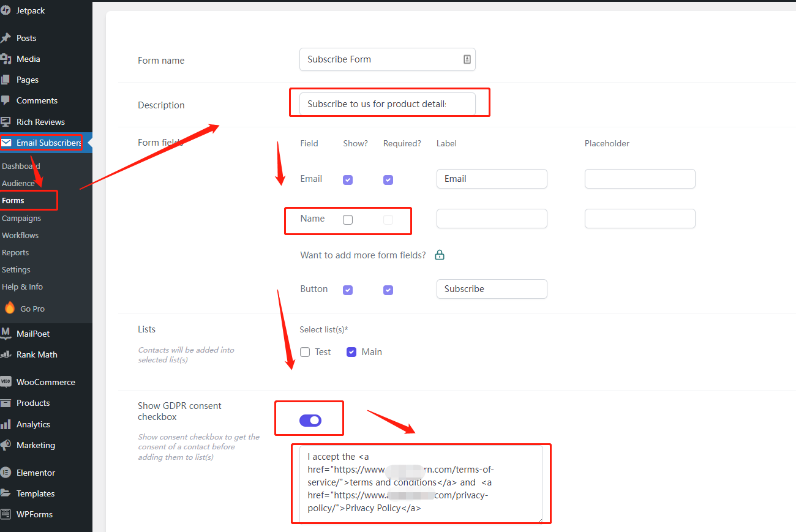Screen dimensions: 796x532
Task: Click the WooCommerce icon in sidebar
Action: [x=6, y=382]
